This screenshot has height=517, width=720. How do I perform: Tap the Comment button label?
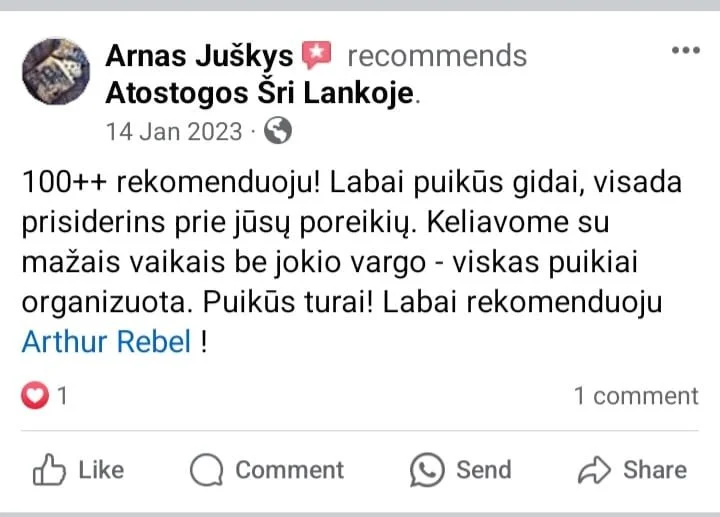point(290,470)
